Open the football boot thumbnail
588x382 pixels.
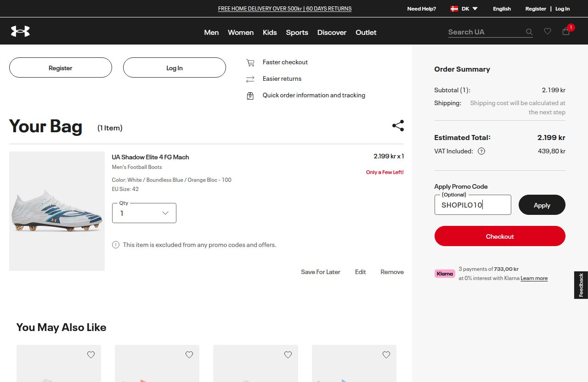57,211
